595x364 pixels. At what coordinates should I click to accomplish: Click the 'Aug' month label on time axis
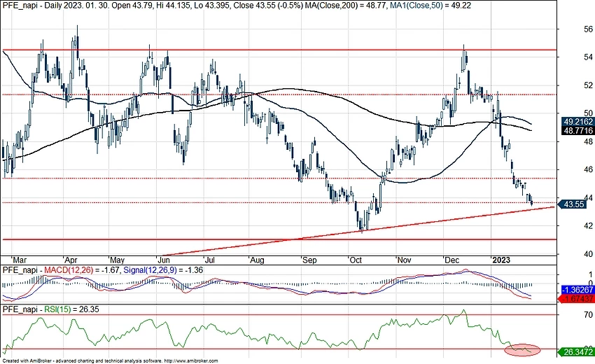coord(257,260)
